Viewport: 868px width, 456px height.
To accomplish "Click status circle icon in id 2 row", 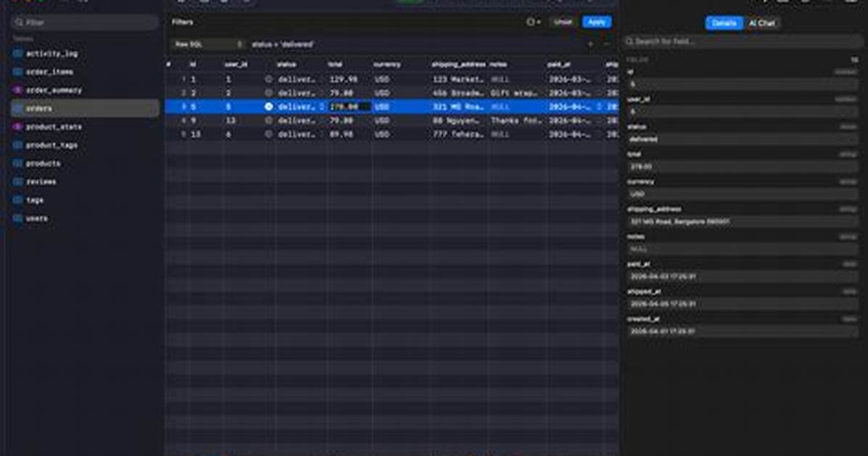I will (x=269, y=93).
